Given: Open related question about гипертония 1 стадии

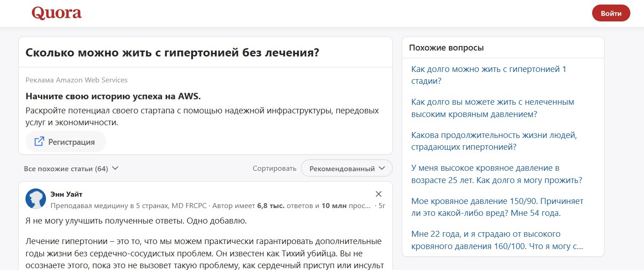Looking at the screenshot, I should coord(489,75).
